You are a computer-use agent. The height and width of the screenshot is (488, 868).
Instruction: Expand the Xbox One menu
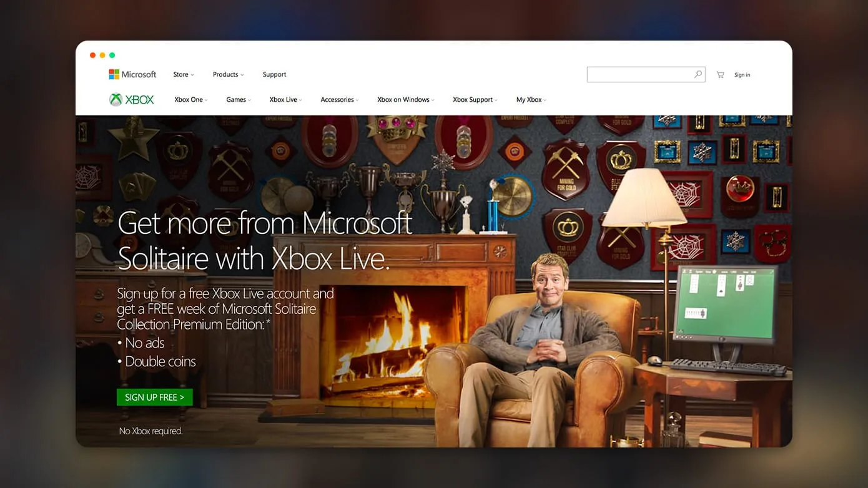pos(189,99)
